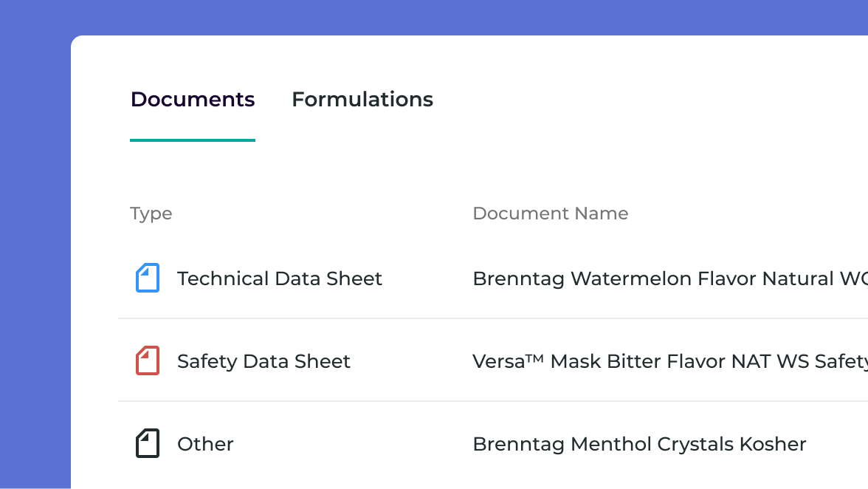Click the Document Name column header

point(551,213)
